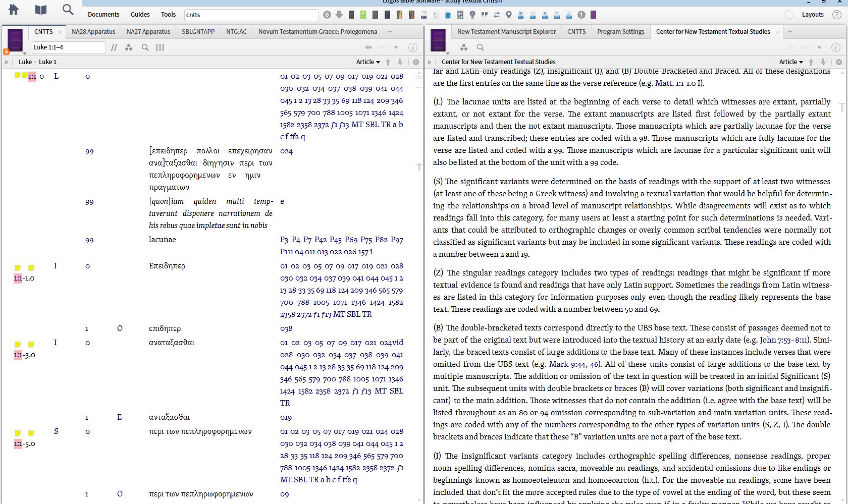848x504 pixels.
Task: Open visual filters in the CNTTS apparatus panel
Action: coord(129,47)
